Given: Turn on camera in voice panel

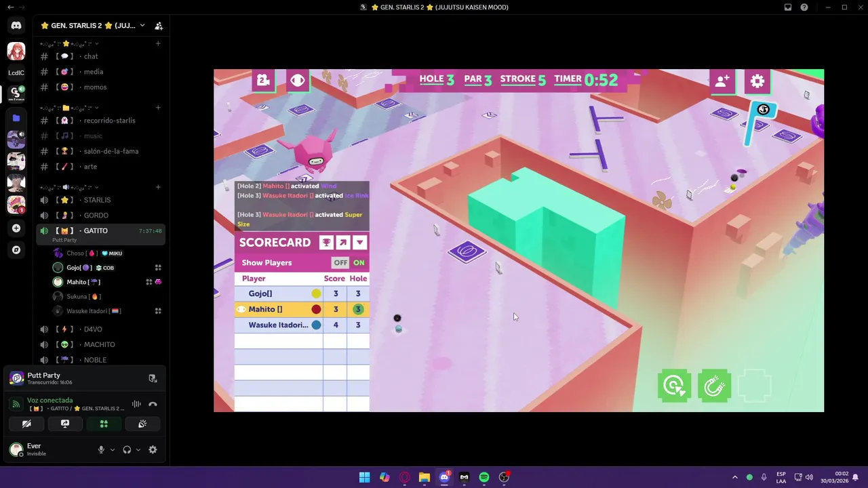Looking at the screenshot, I should 26,424.
